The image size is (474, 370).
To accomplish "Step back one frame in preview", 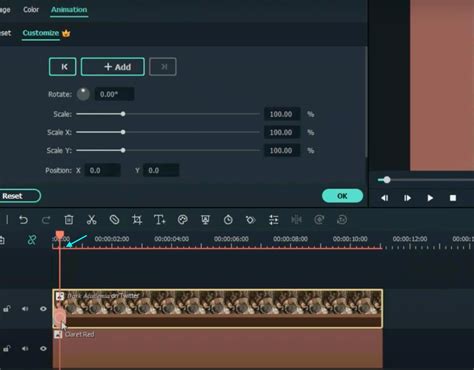I will 385,198.
